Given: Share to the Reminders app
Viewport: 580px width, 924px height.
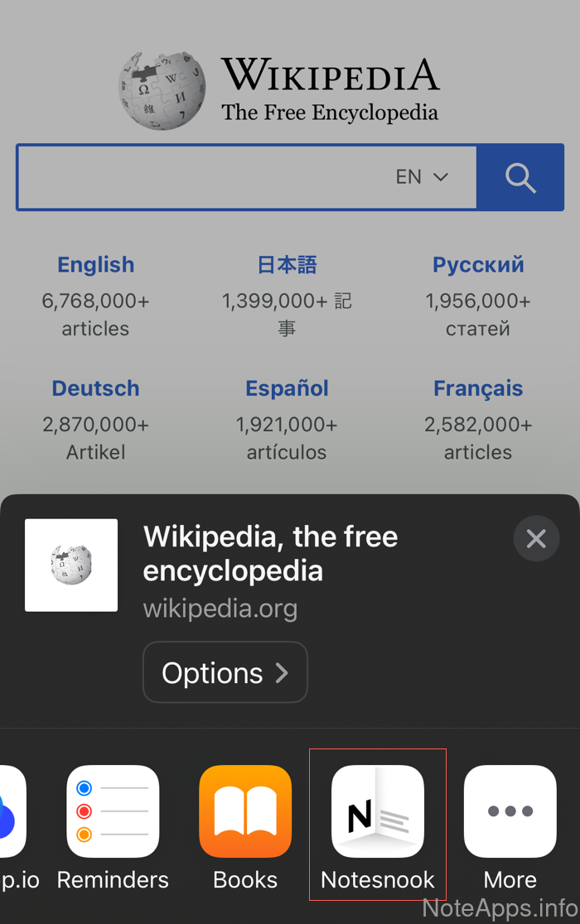Looking at the screenshot, I should click(113, 811).
